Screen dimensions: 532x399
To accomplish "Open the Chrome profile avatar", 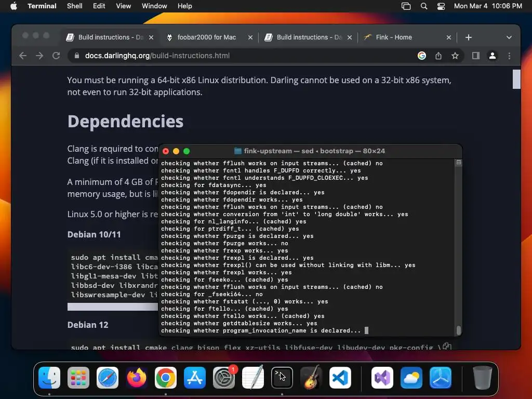I will point(493,56).
